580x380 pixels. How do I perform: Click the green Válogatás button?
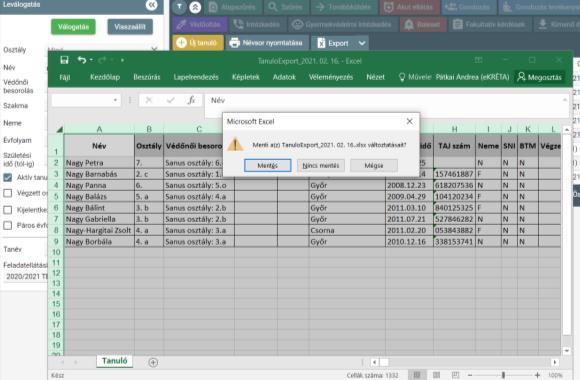73,27
